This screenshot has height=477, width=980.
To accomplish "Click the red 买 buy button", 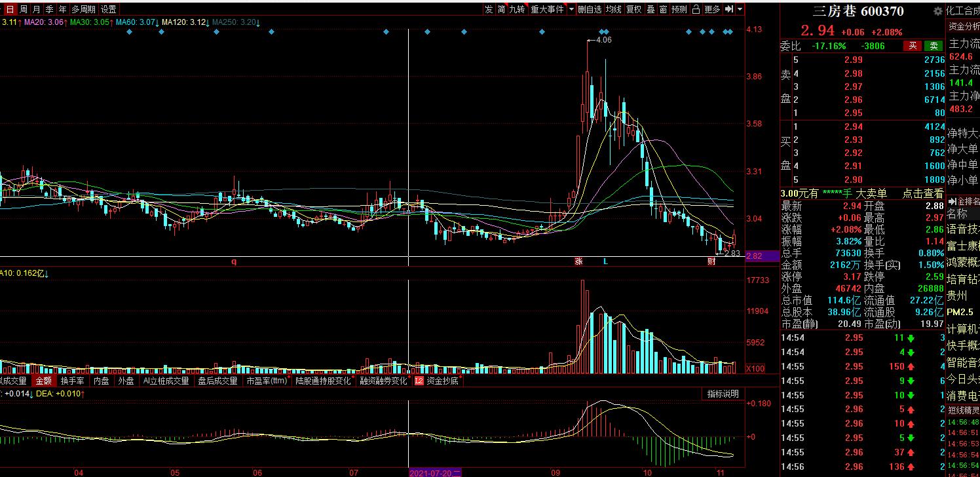I will (912, 46).
